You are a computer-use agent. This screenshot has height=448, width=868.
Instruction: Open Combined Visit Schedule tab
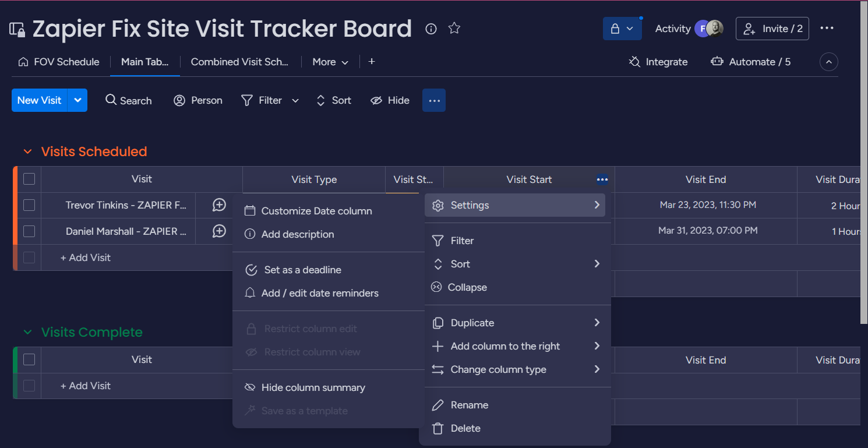point(240,62)
